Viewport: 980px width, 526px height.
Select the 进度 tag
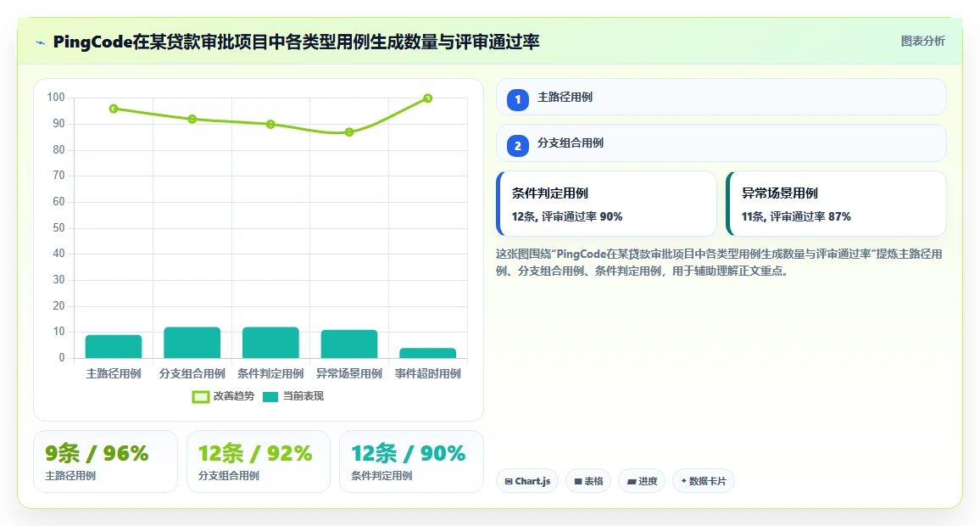(642, 481)
